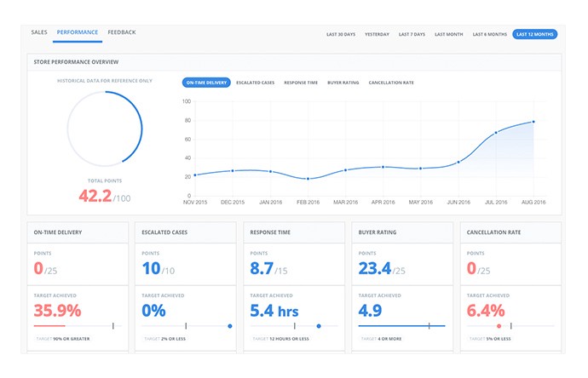The height and width of the screenshot is (378, 588).
Task: Click the Escalated Cases slider dot
Action: click(x=230, y=326)
